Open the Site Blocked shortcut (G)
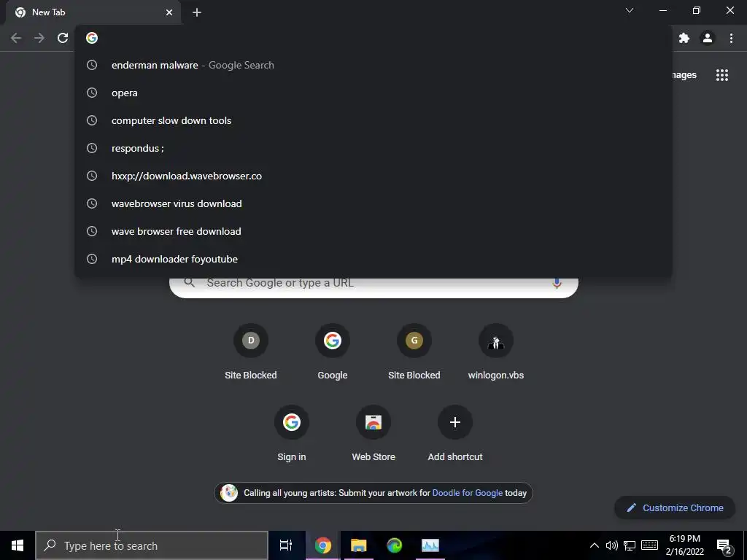747x560 pixels. 414,352
